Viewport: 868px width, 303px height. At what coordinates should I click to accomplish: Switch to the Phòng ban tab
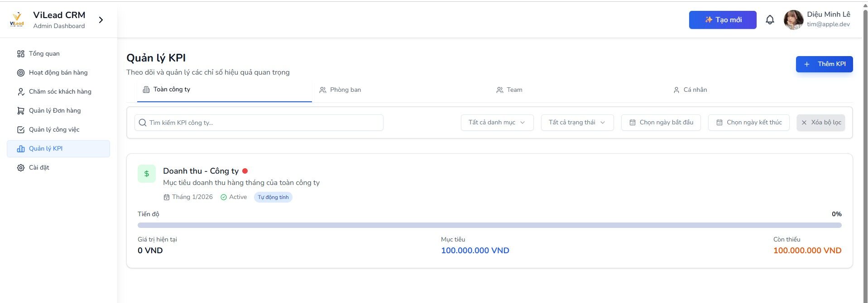coord(340,90)
